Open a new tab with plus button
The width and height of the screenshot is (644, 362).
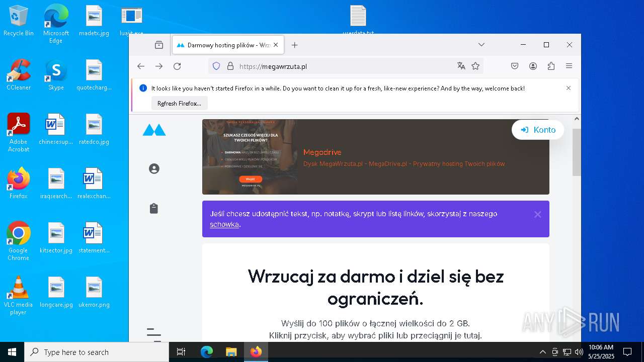click(295, 45)
